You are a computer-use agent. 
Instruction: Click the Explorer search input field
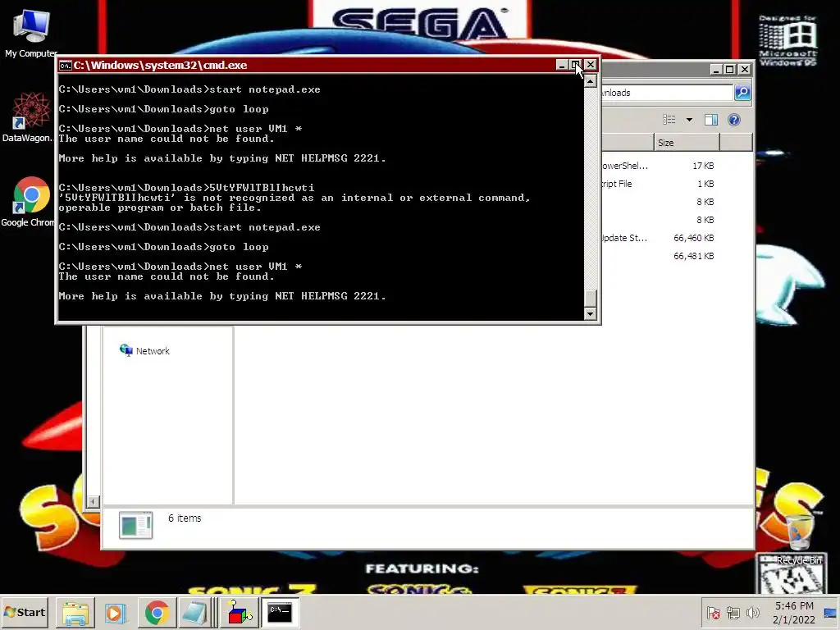pyautogui.click(x=666, y=93)
